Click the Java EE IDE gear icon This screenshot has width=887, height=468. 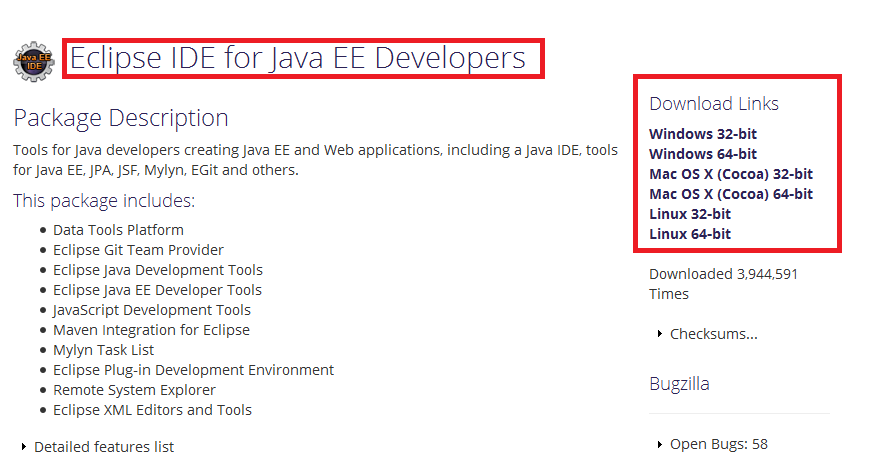point(34,62)
